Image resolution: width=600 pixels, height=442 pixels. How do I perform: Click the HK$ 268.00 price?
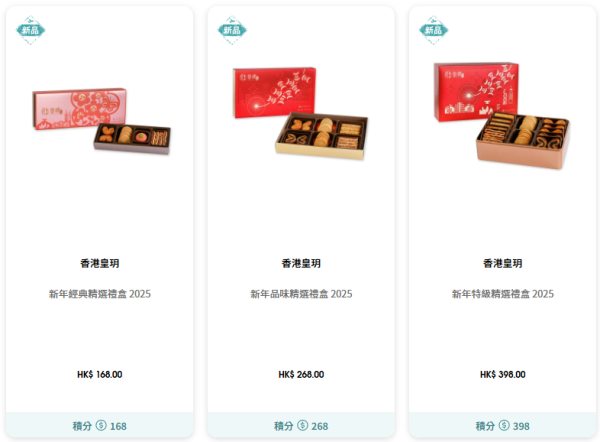301,374
